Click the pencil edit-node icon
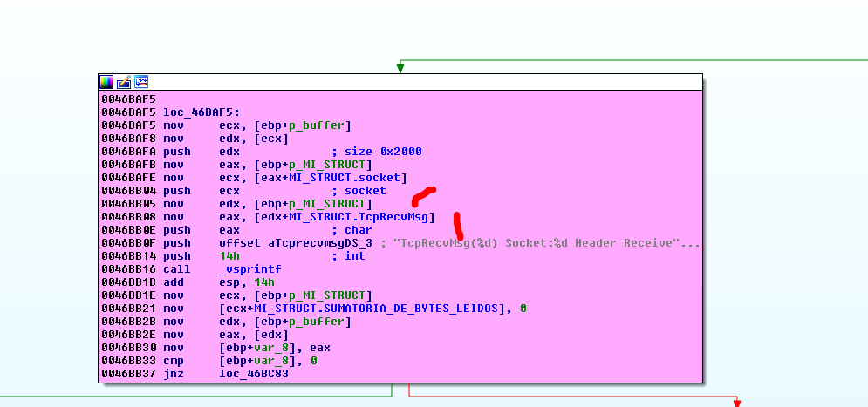Image resolution: width=868 pixels, height=407 pixels. 124,83
